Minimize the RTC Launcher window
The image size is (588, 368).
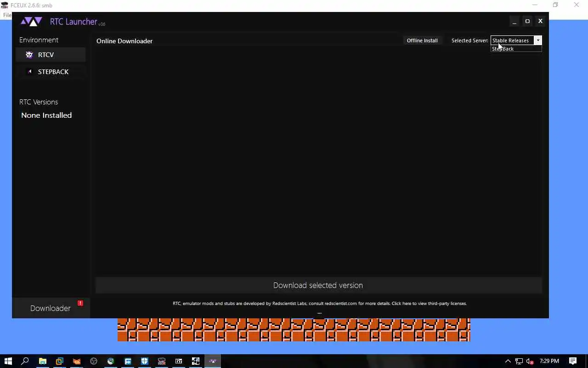pos(514,21)
